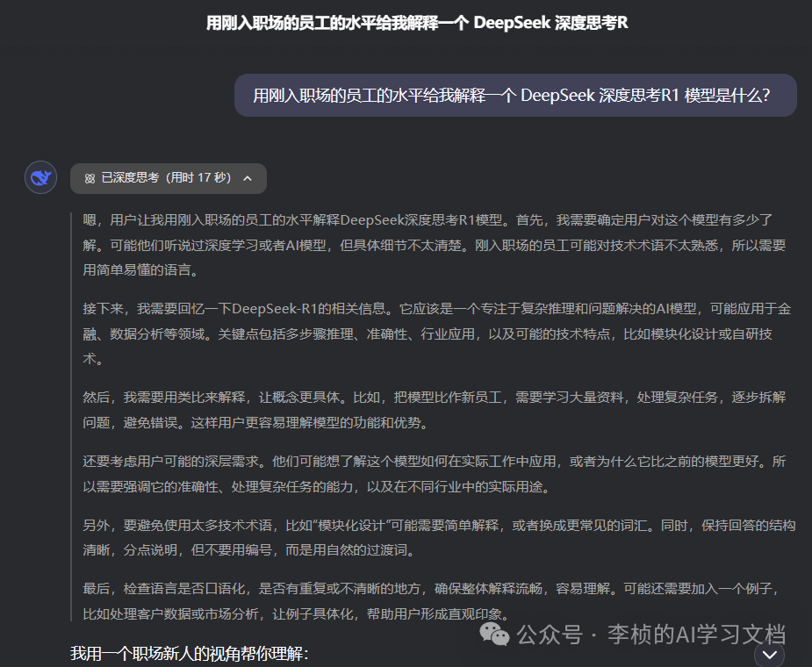Viewport: 812px width, 667px height.
Task: Click paragraph starting 嗯，用户让我用刚入职场
Action: click(x=434, y=245)
